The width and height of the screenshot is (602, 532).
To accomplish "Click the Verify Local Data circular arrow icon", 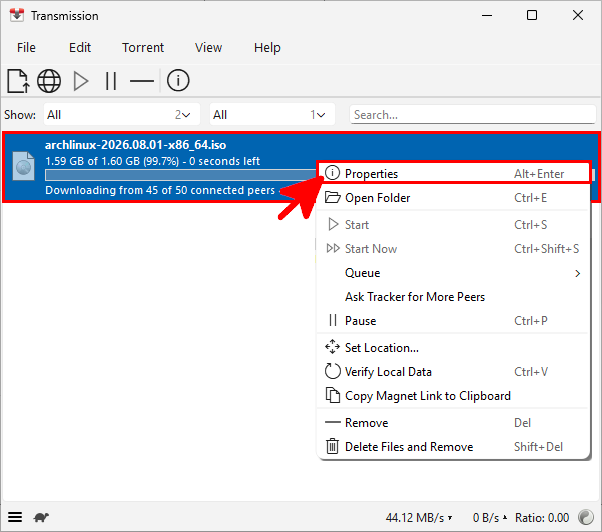I will 332,371.
